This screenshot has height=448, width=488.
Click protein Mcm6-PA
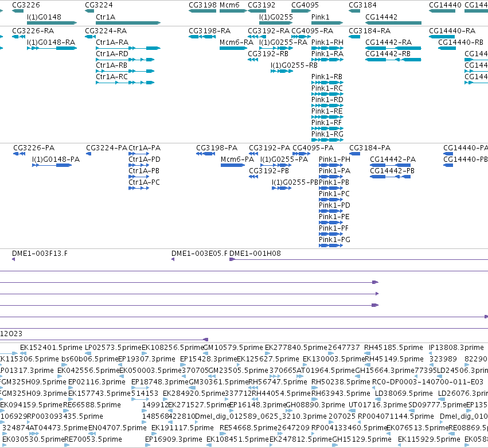pyautogui.click(x=233, y=165)
